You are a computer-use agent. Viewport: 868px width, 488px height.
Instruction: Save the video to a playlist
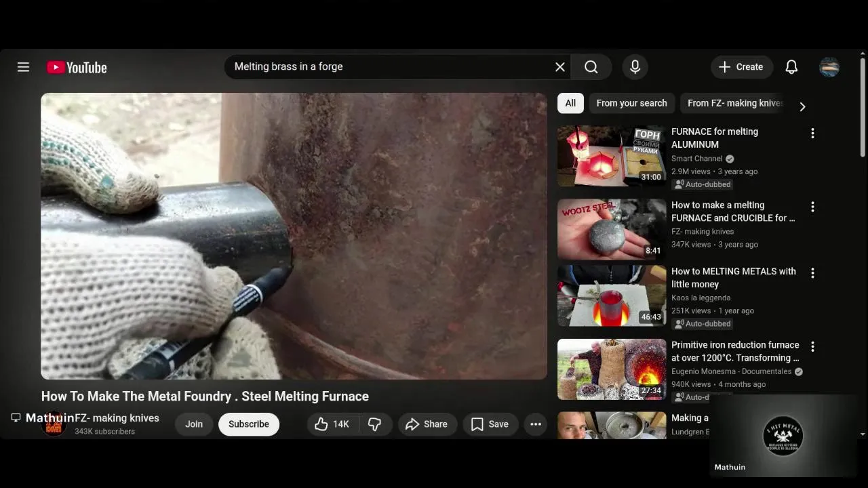[x=490, y=424]
